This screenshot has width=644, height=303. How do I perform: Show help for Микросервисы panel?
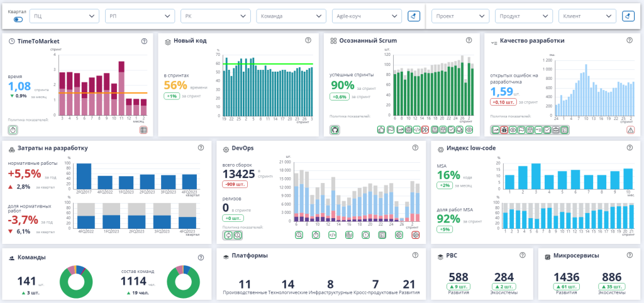click(x=630, y=255)
